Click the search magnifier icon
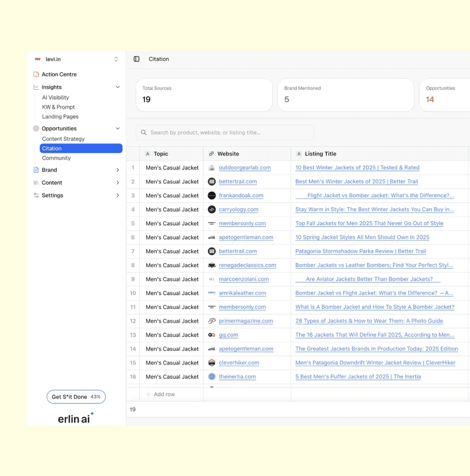The height and width of the screenshot is (476, 470). [x=144, y=133]
